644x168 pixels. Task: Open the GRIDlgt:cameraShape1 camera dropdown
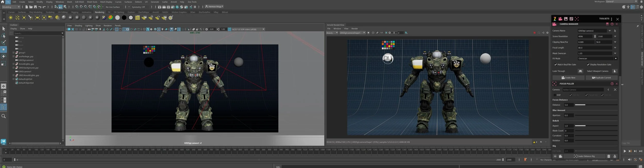352,33
